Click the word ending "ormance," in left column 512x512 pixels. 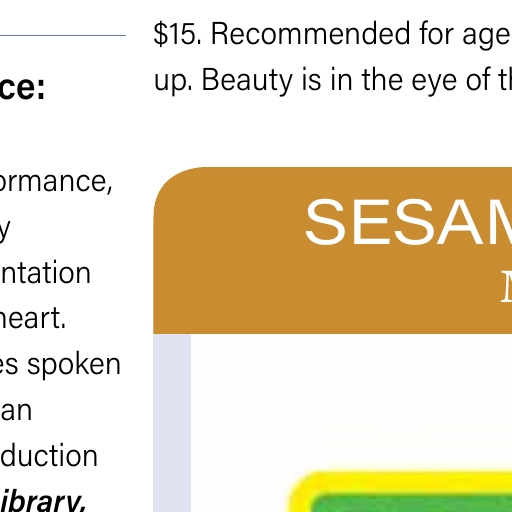[56, 182]
